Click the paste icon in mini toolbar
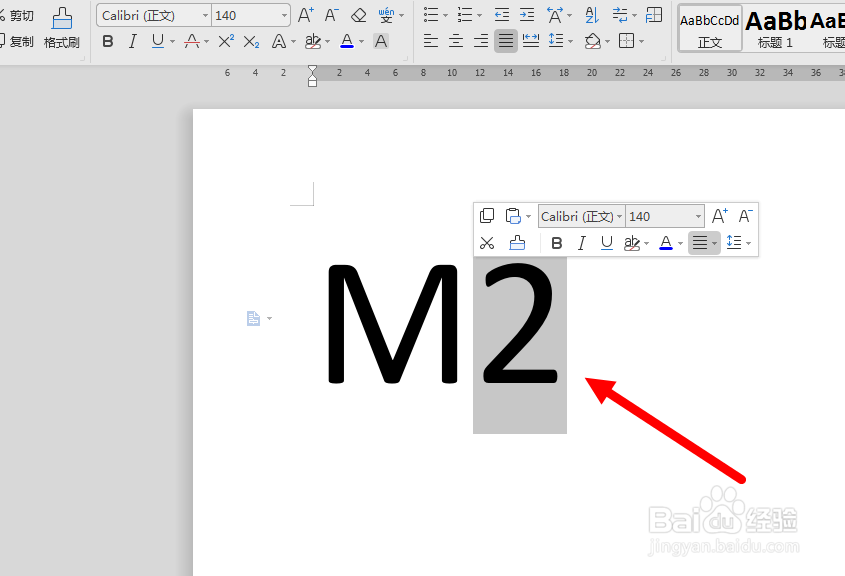Viewport: 845px width, 576px height. pyautogui.click(x=513, y=216)
